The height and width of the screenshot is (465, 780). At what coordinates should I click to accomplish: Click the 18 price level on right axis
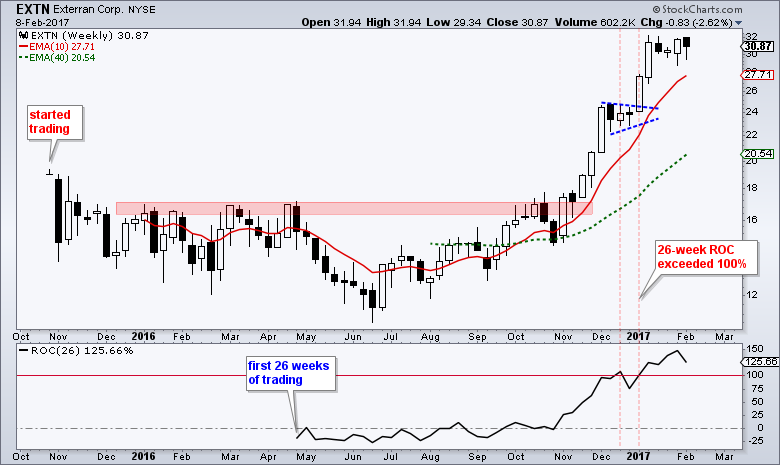click(751, 187)
